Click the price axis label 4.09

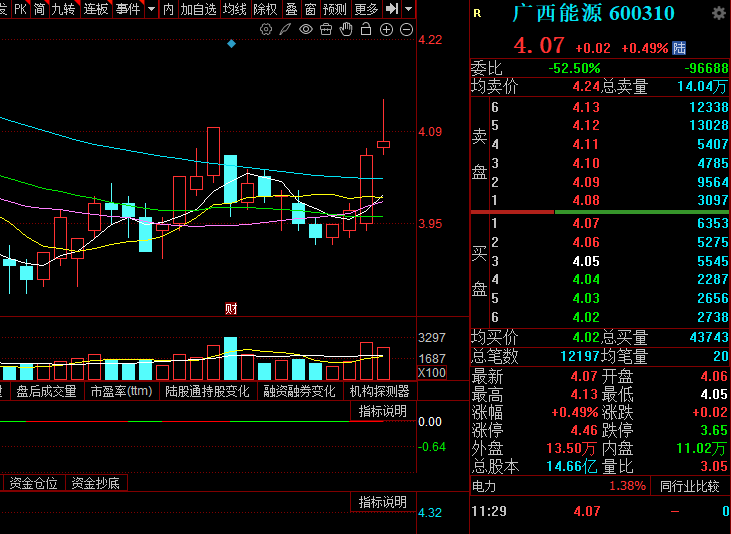click(x=430, y=132)
